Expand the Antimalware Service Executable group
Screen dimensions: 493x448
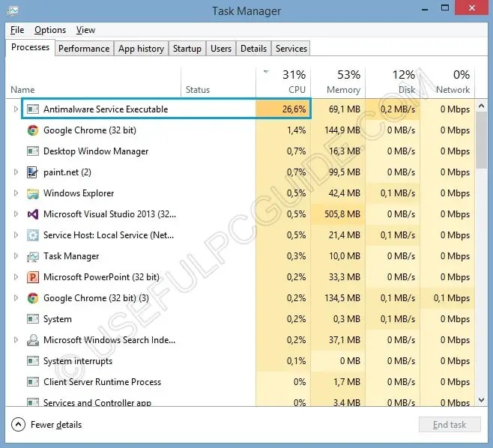tap(16, 109)
